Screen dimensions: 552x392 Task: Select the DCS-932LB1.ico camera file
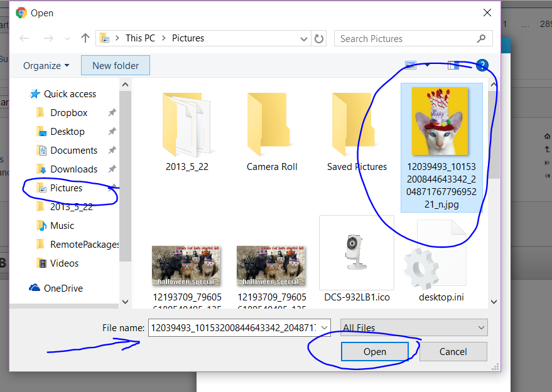click(x=356, y=254)
